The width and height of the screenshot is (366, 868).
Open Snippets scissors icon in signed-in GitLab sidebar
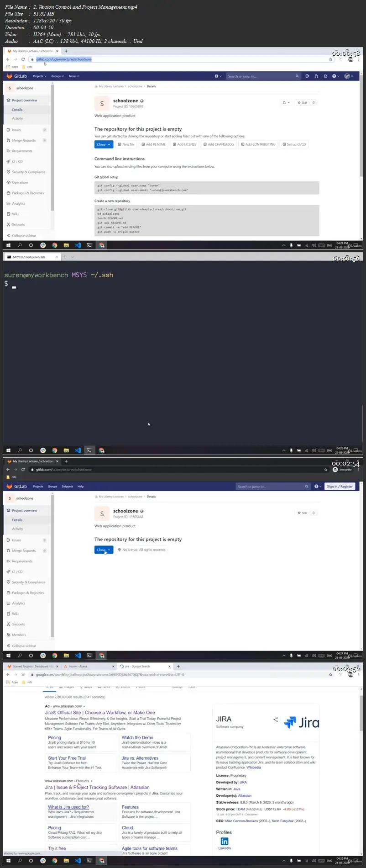pos(9,225)
